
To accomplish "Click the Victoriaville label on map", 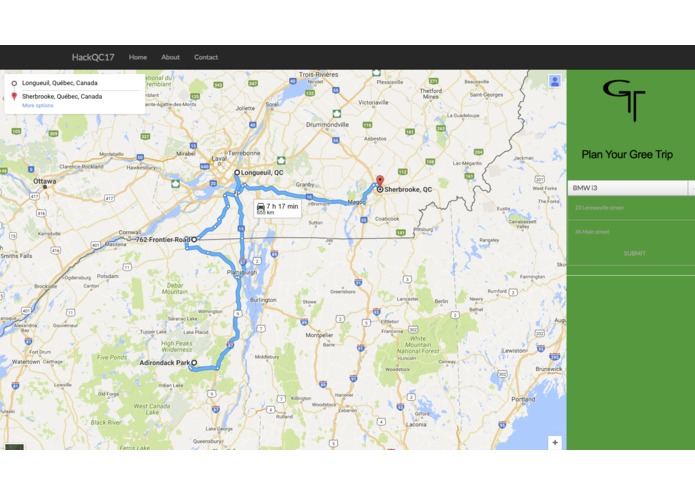I will point(373,102).
